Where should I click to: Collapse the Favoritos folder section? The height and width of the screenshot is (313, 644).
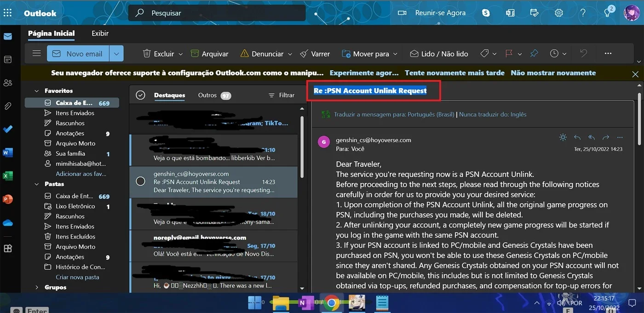(37, 91)
